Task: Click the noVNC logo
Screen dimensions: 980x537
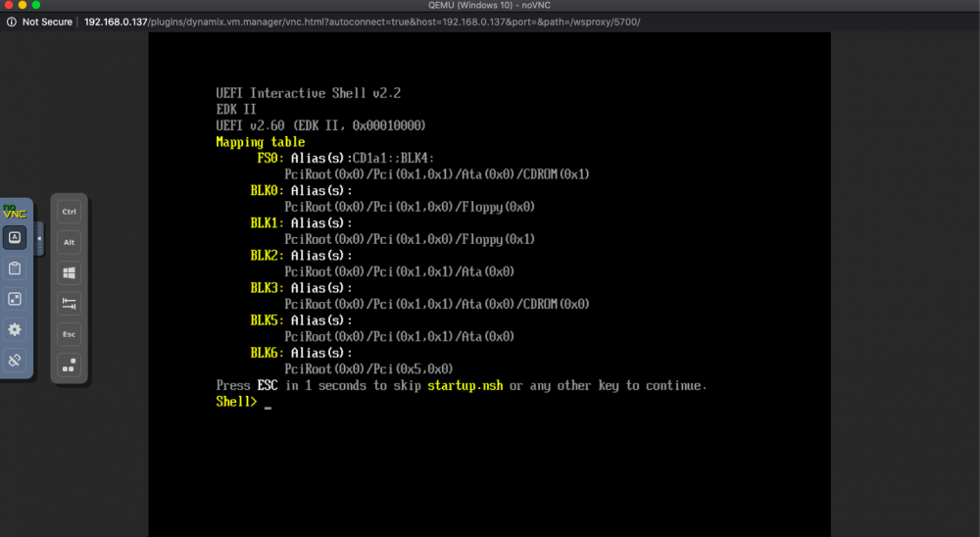Action: (x=15, y=212)
